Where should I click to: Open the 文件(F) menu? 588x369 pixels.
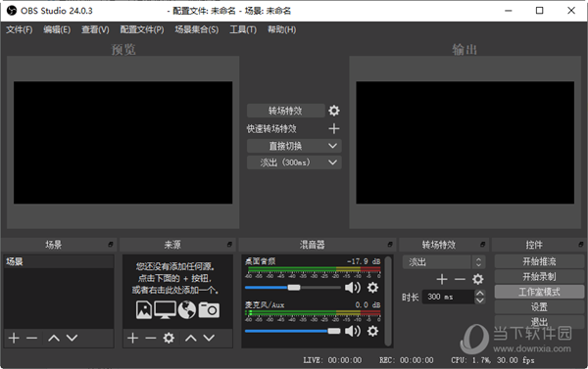point(20,29)
